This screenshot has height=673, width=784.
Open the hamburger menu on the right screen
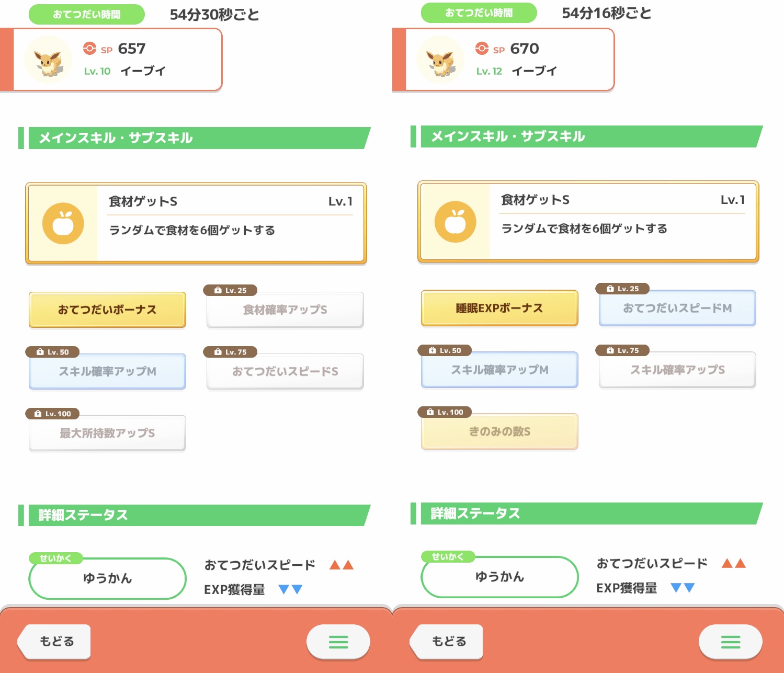(x=731, y=642)
